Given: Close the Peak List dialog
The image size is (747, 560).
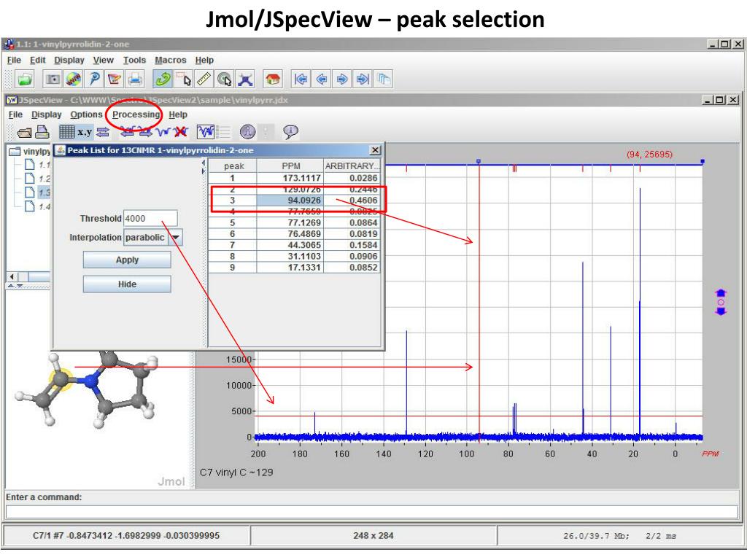Looking at the screenshot, I should (x=376, y=150).
